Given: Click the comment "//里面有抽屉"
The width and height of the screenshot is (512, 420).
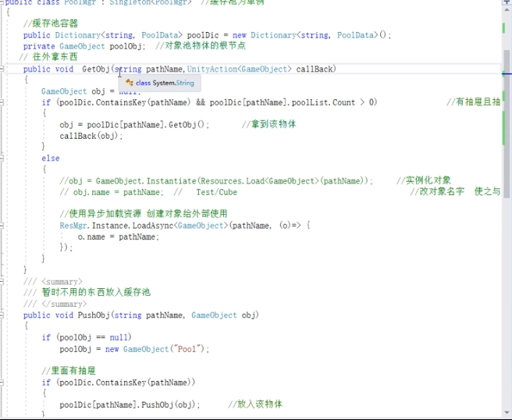Looking at the screenshot, I should tap(69, 371).
